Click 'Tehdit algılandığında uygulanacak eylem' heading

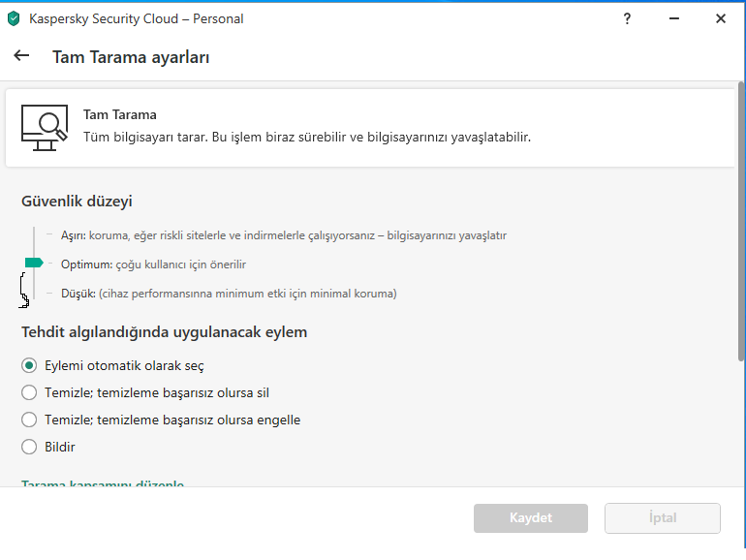tap(164, 331)
